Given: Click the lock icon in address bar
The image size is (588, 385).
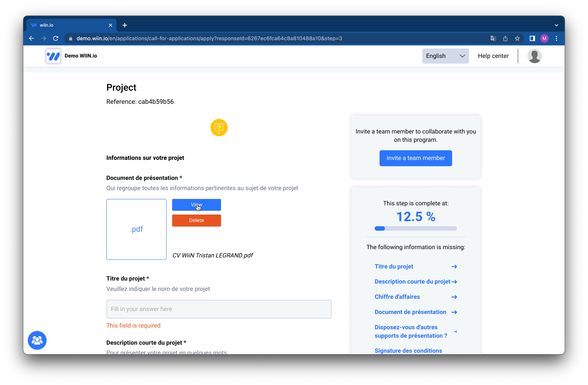Looking at the screenshot, I should click(70, 38).
